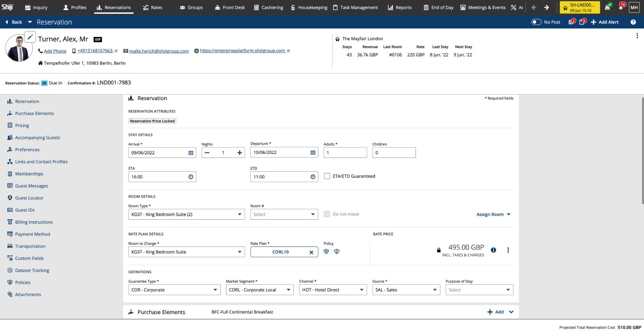The image size is (644, 335).
Task: Open the Housekeeping menu
Action: click(x=309, y=7)
